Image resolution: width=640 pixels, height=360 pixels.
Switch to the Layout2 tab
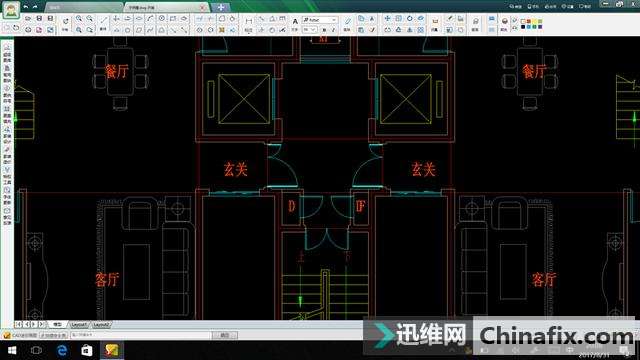[x=101, y=325]
